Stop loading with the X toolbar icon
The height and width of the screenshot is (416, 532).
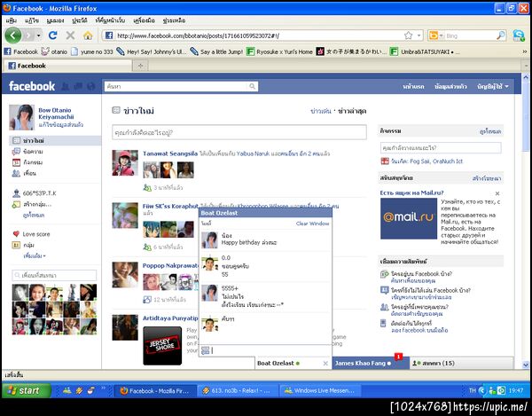tap(70, 35)
